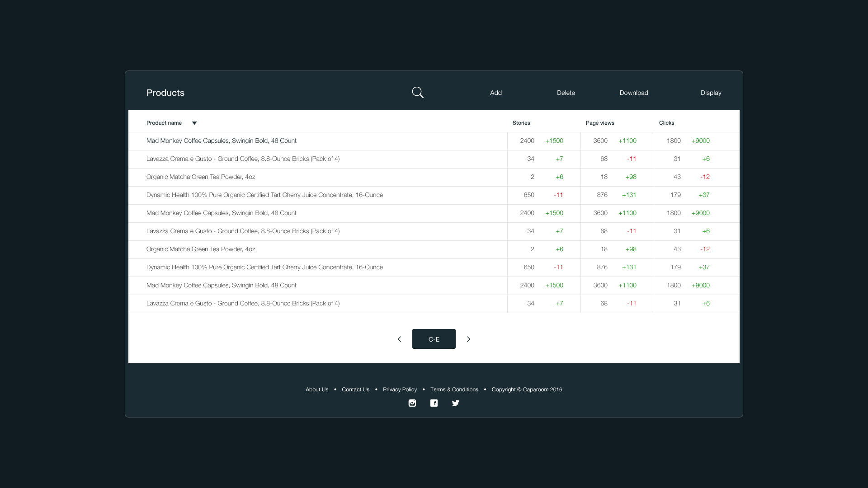Click the Download menu item
Image resolution: width=868 pixels, height=488 pixels.
click(634, 93)
